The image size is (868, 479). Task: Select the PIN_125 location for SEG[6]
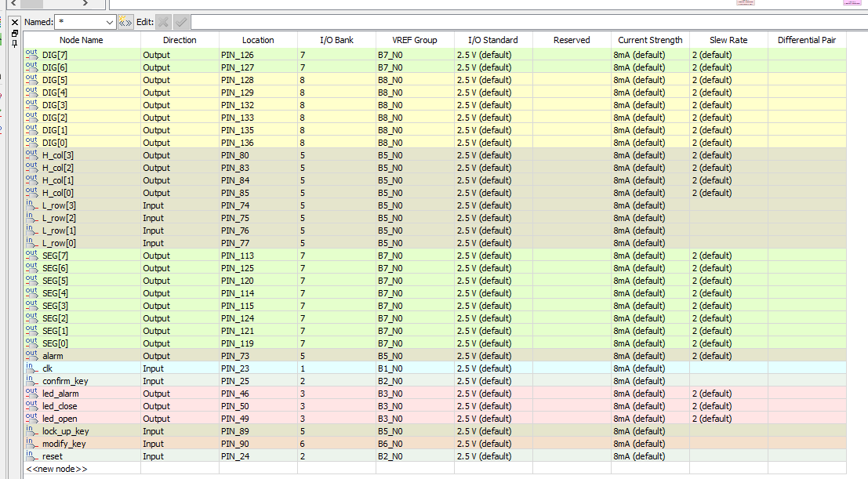pos(258,268)
